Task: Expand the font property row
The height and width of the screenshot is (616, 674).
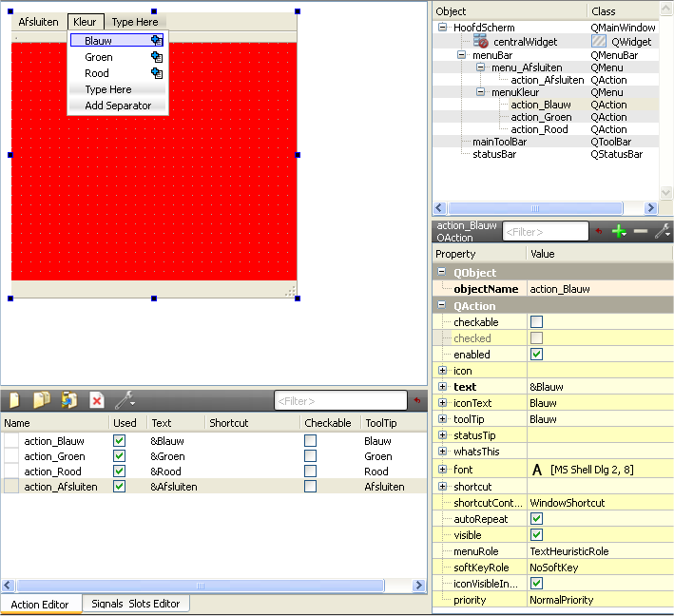Action: coord(442,470)
